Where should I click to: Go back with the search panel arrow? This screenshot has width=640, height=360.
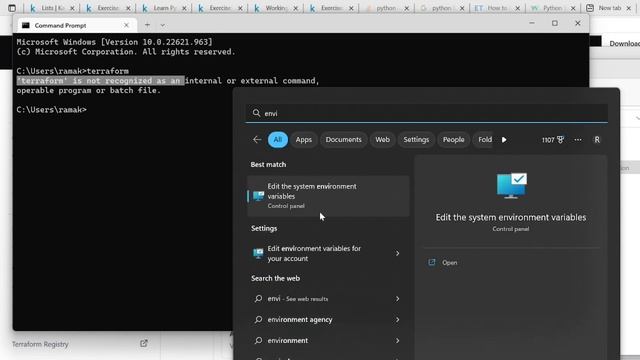[257, 140]
